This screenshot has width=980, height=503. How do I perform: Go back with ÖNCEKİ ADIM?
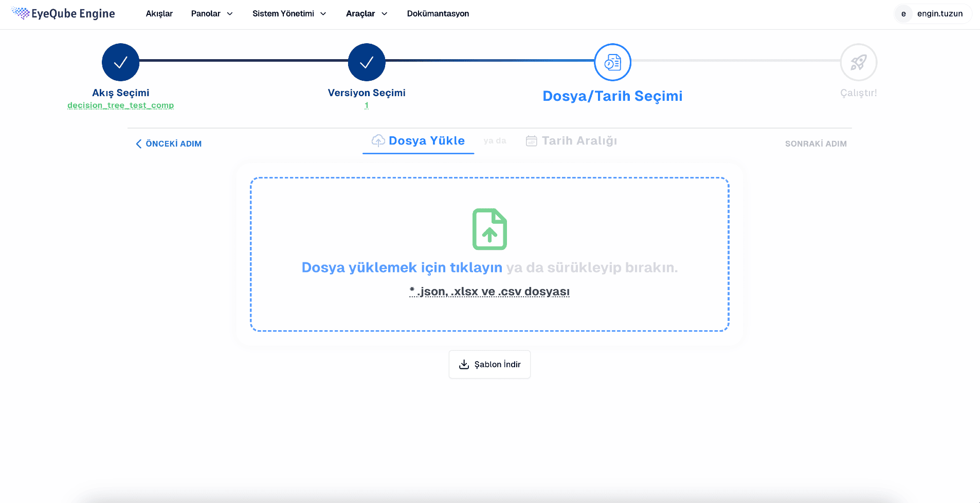click(169, 143)
